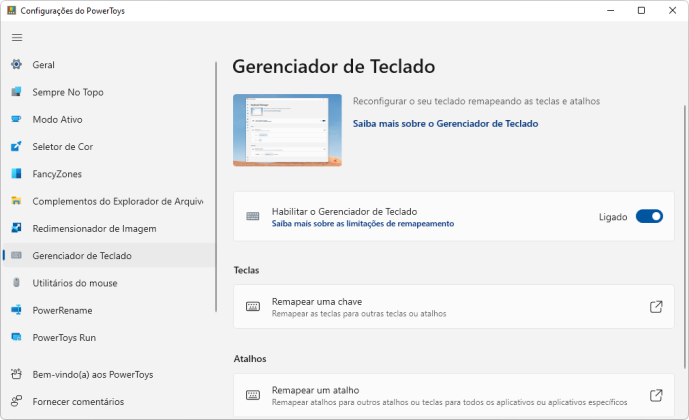Minimize the PowerToys settings window
This screenshot has width=689, height=420.
tap(610, 10)
